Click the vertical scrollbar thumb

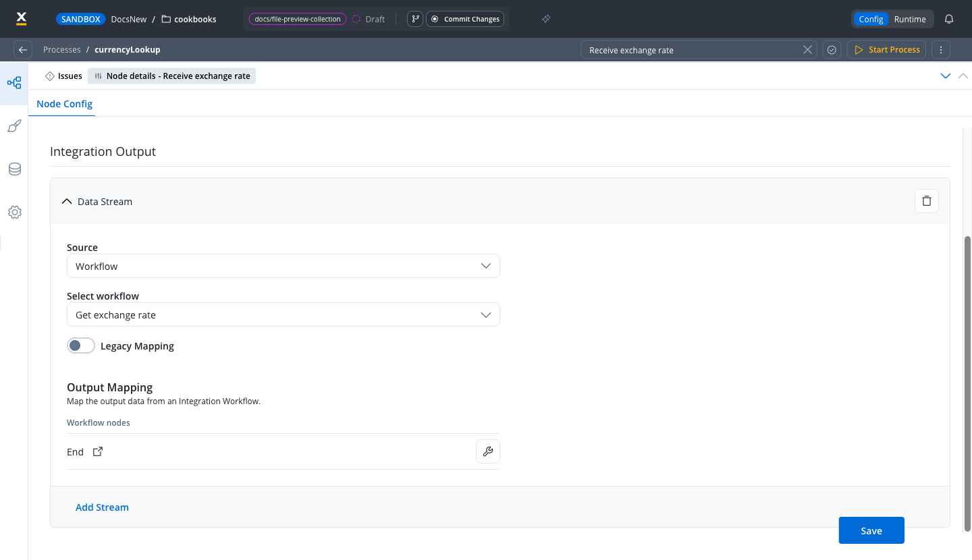tap(967, 383)
